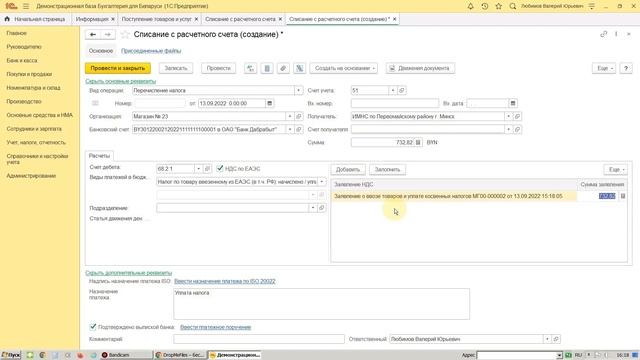
Task: Open selected Счет учета 51 card
Action: 402,90
